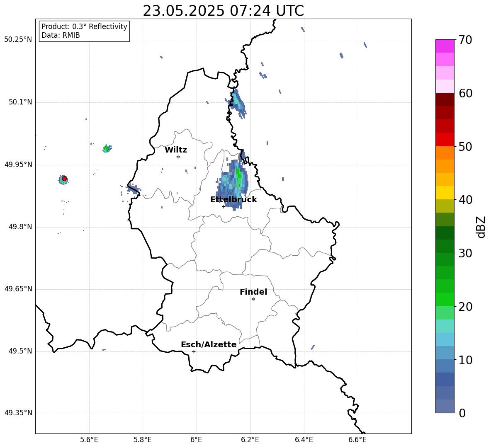Click the 6°E longitude label
Image resolution: width=491 pixels, height=448 pixels.
coord(196,440)
